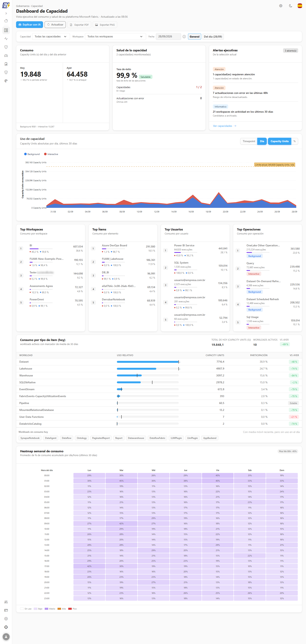
Task: Select the dashboard layout icon in sidebar
Action: click(x=6, y=30)
